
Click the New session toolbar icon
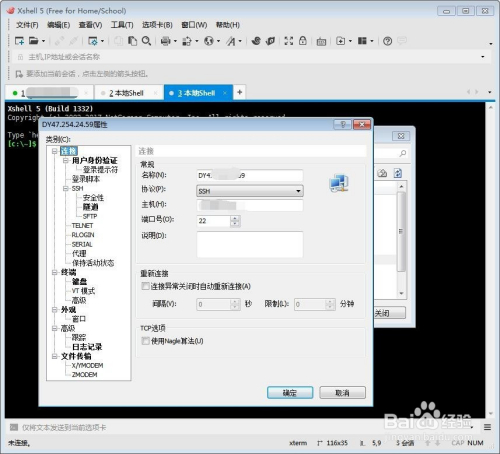(x=19, y=41)
